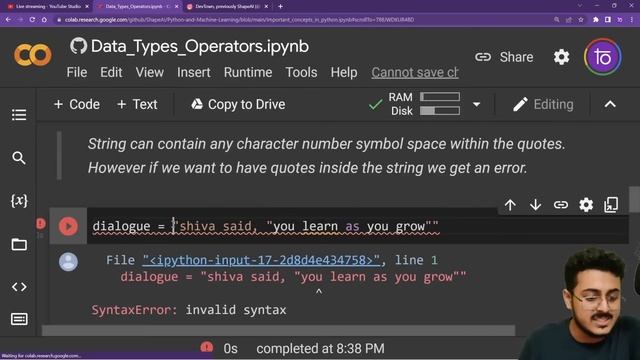Click inside the dialogue code cell
This screenshot has height=360, width=640.
click(x=357, y=226)
